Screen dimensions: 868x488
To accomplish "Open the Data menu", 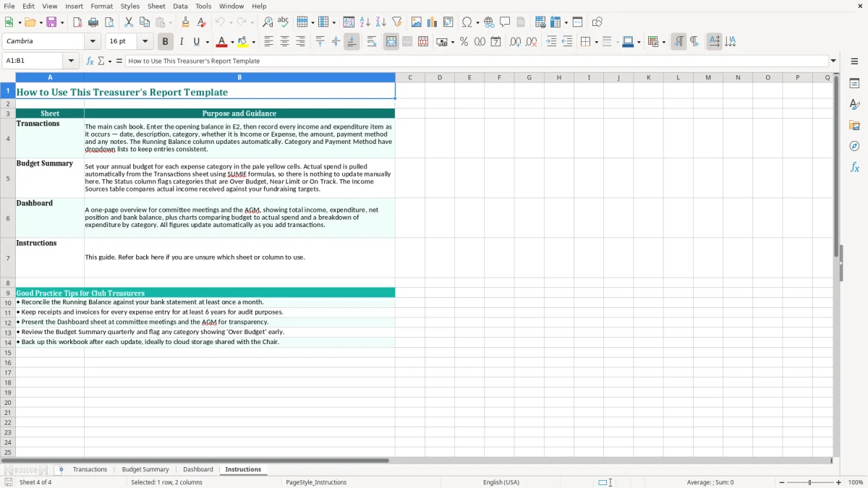I will pos(180,6).
